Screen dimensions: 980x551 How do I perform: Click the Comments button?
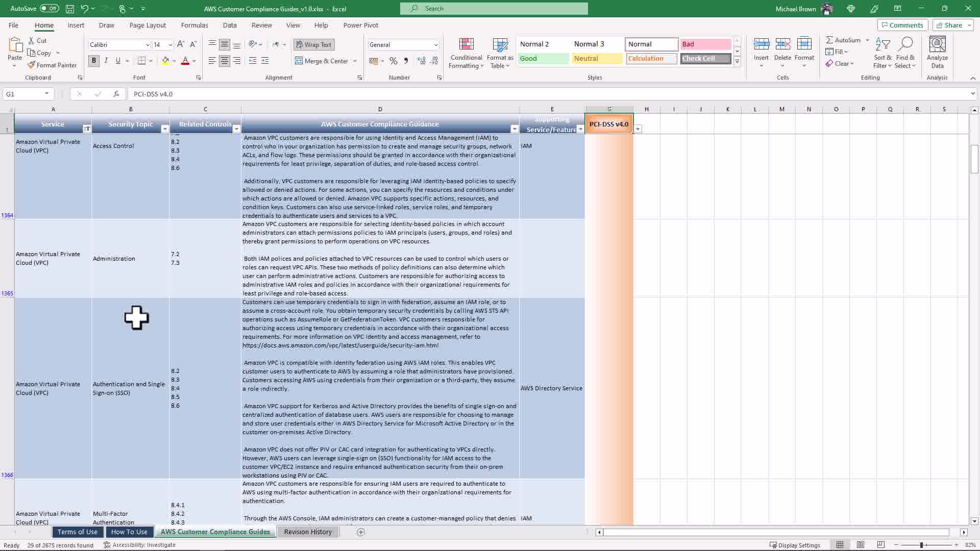coord(902,25)
